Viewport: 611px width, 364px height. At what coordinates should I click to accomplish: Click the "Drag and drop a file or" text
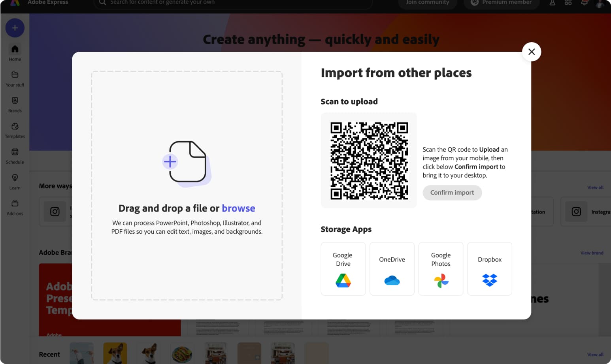coord(169,208)
